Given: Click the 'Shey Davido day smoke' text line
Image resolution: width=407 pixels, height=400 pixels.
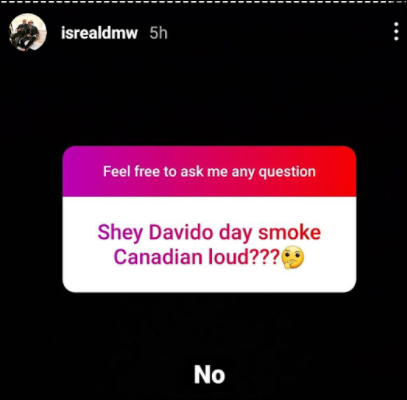Looking at the screenshot, I should pos(209,232).
